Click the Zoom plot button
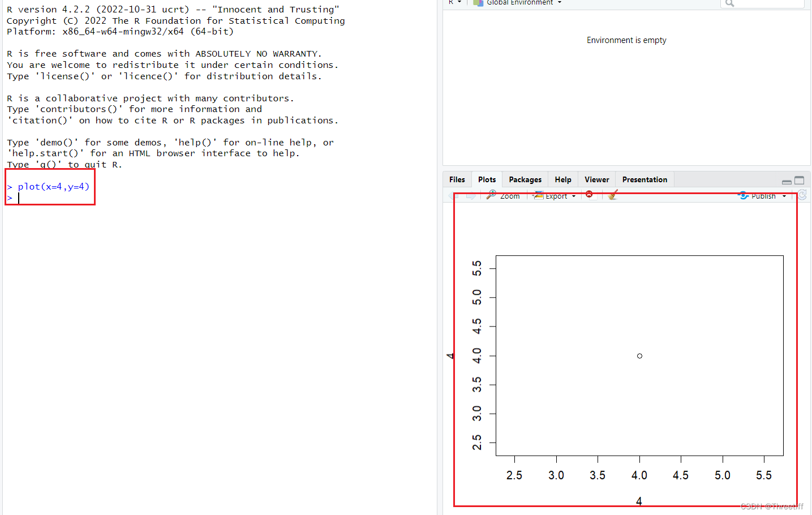 point(503,196)
